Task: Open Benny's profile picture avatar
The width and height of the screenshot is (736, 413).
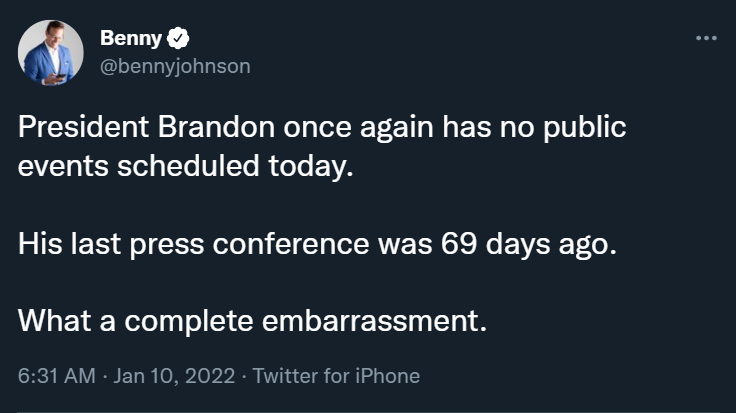Action: [x=51, y=52]
